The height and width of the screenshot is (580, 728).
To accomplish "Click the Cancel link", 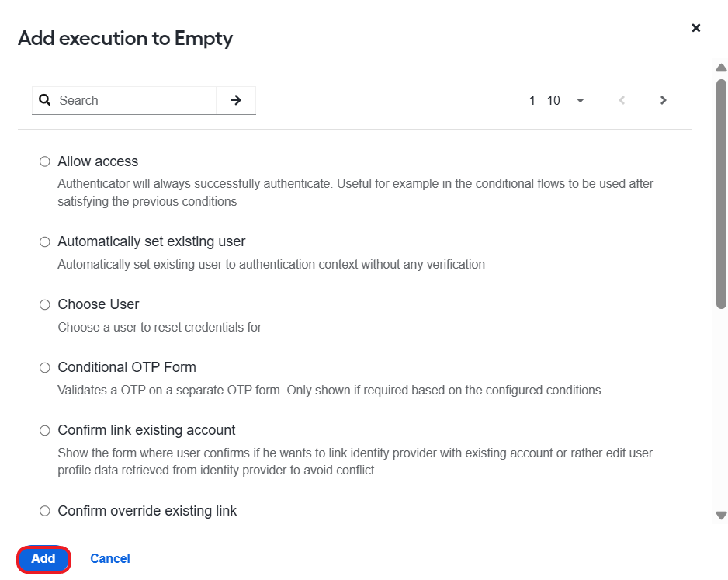I will click(110, 558).
